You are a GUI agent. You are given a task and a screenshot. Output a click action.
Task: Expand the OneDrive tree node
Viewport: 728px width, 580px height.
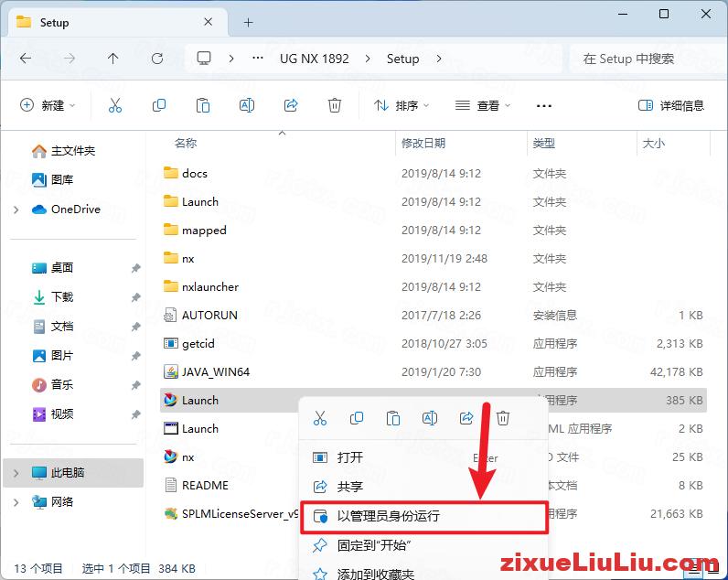pyautogui.click(x=16, y=209)
